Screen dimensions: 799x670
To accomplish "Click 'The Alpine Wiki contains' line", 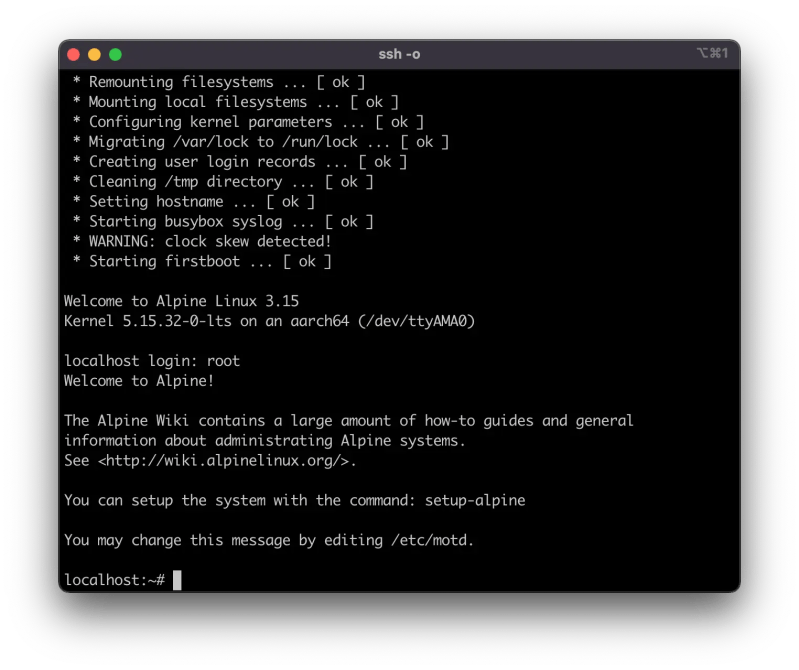I will tap(349, 420).
